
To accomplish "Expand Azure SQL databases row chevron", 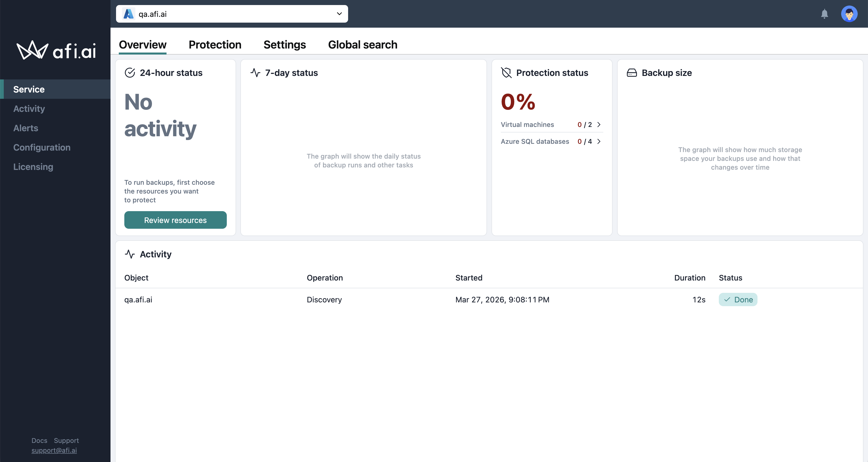I will click(599, 141).
